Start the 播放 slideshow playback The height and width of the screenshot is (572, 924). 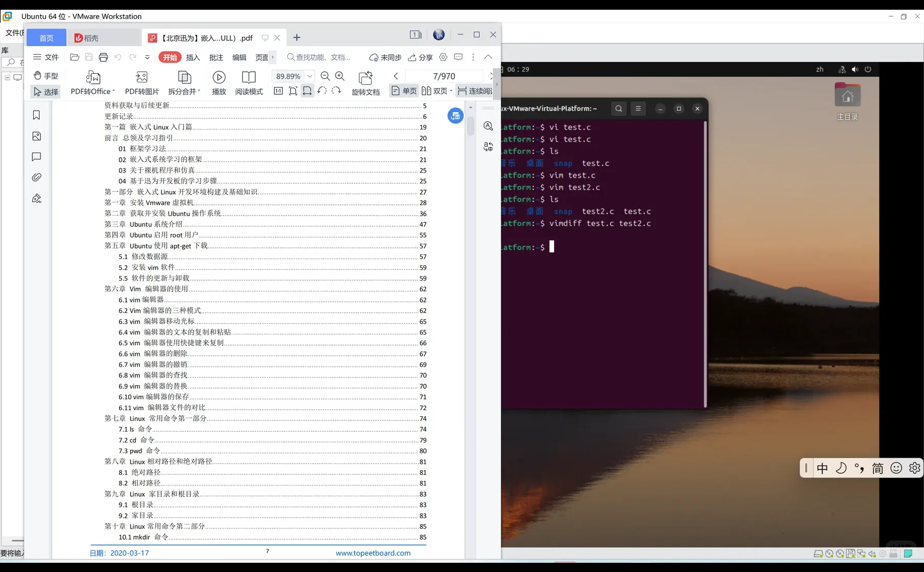(219, 82)
